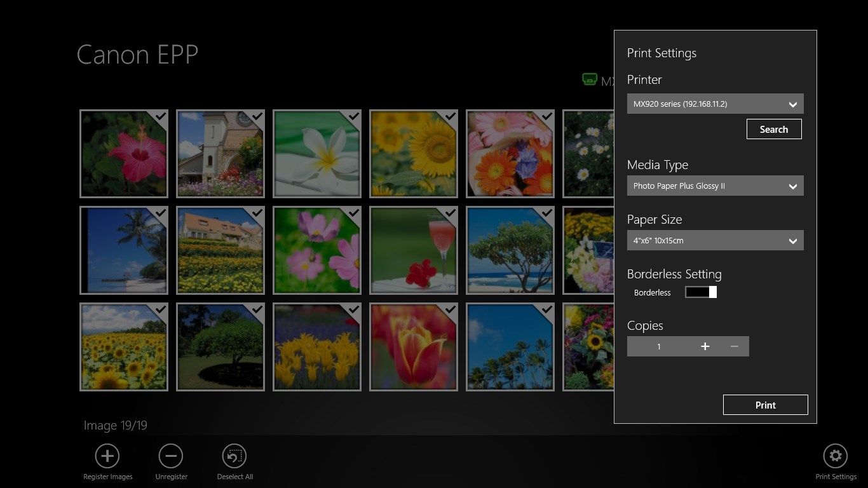Select the orange gerbera bouquet thumbnail
The image size is (868, 488).
[x=510, y=154]
